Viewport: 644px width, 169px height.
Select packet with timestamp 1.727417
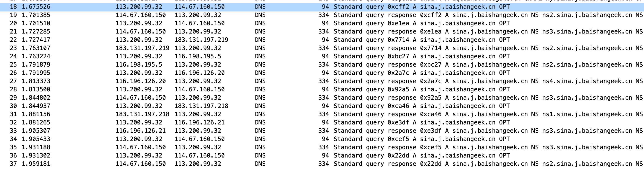click(322, 40)
